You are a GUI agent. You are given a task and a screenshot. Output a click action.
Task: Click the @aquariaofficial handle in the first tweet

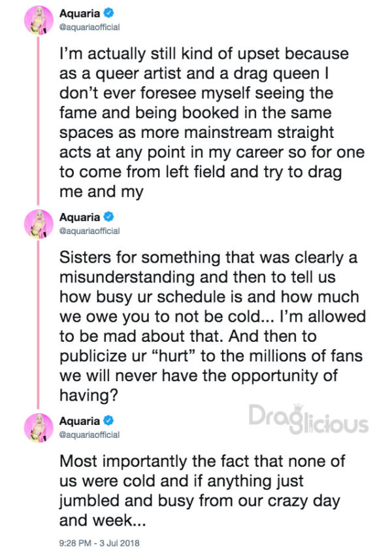tap(90, 27)
